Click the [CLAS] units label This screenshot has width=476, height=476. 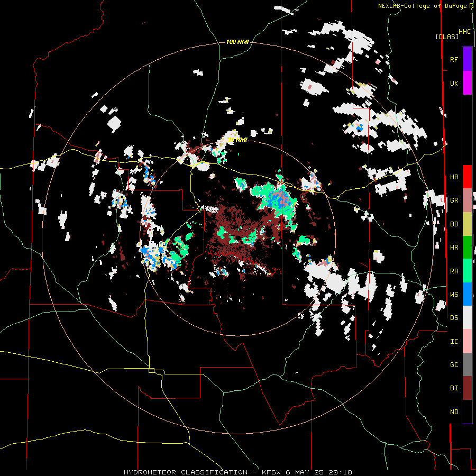click(x=447, y=36)
